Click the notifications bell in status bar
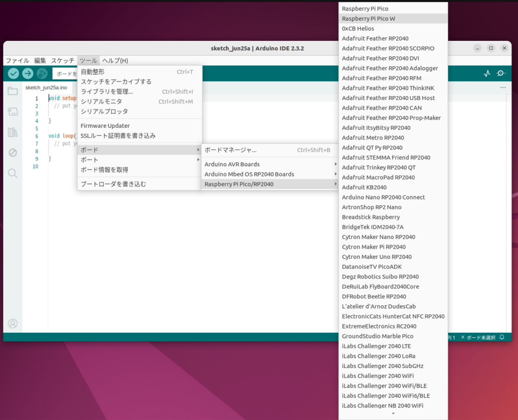Screen dimensions: 518x420 502,337
